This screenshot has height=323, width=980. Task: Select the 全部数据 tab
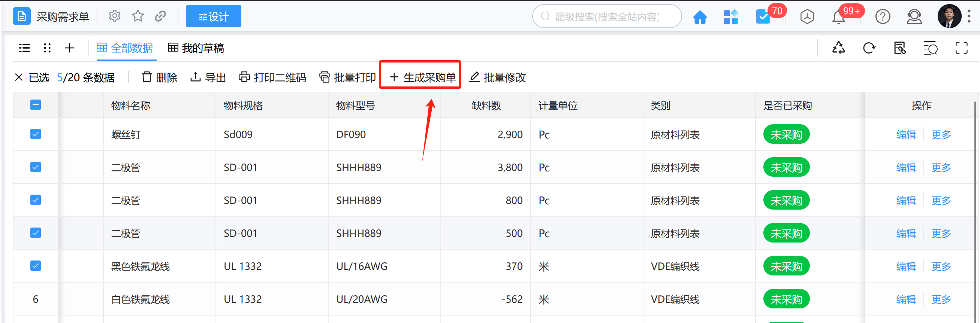125,48
